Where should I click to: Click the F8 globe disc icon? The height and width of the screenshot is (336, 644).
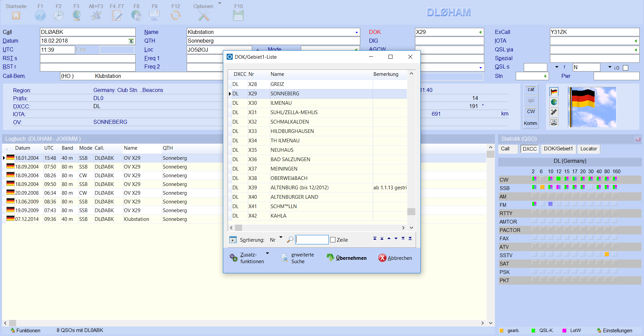pyautogui.click(x=136, y=15)
